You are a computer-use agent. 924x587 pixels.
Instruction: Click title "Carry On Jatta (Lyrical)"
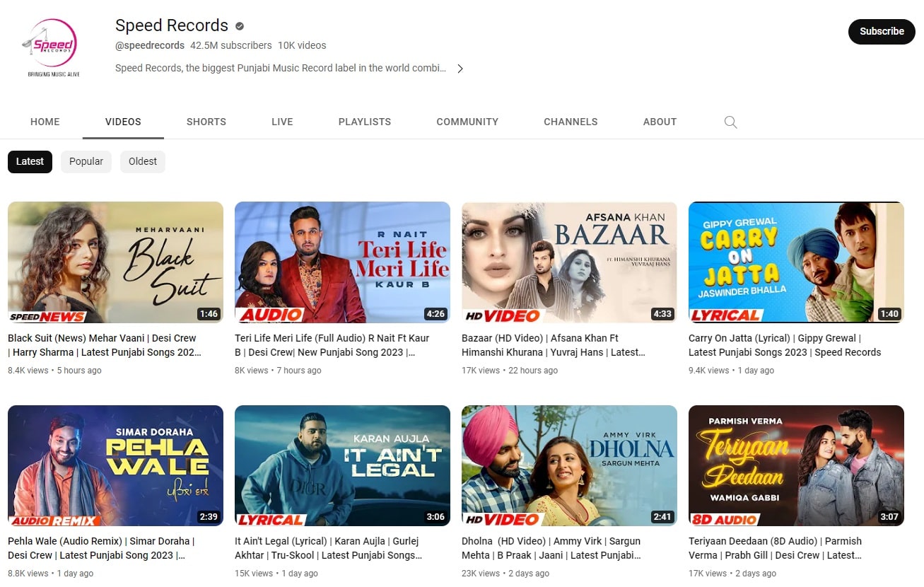[785, 345]
